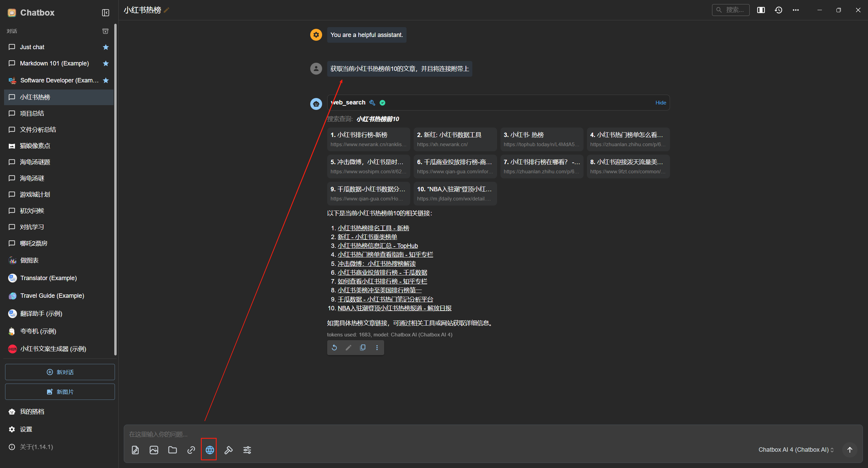Copy the assistant message
The height and width of the screenshot is (468, 868).
click(362, 348)
